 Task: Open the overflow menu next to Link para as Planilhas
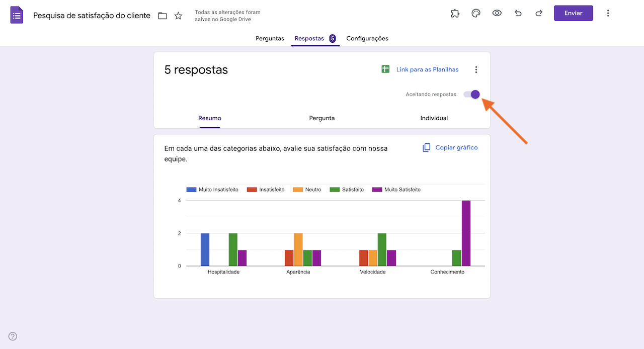476,69
